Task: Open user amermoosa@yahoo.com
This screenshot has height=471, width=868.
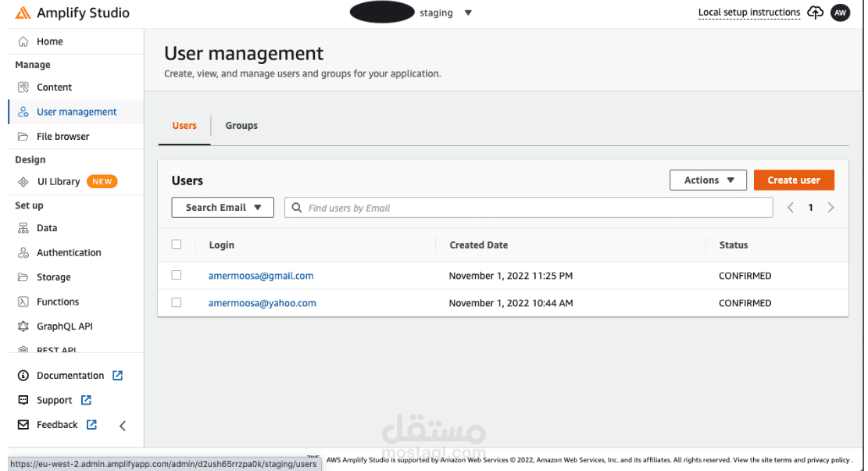Action: pyautogui.click(x=263, y=303)
